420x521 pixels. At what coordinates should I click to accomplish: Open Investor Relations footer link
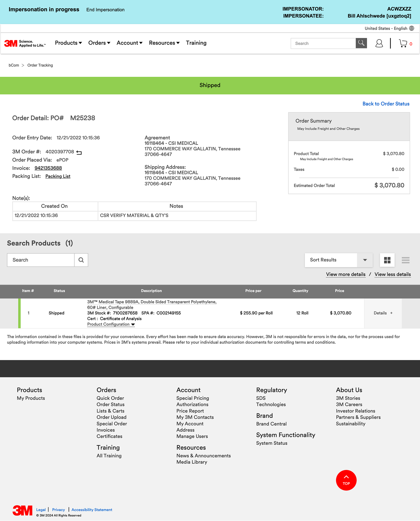tap(356, 411)
